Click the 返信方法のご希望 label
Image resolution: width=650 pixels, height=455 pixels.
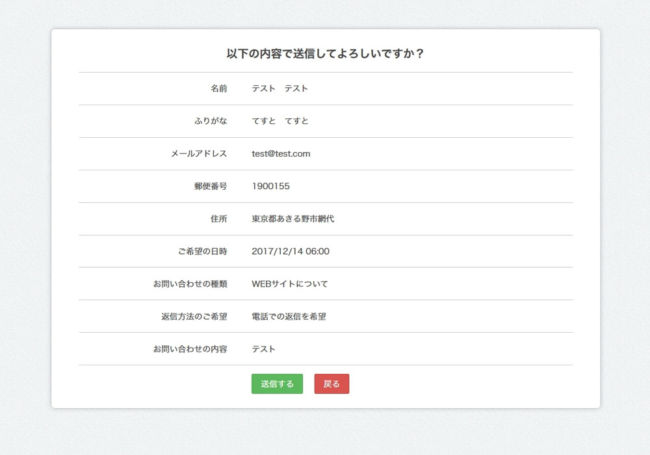pyautogui.click(x=194, y=316)
